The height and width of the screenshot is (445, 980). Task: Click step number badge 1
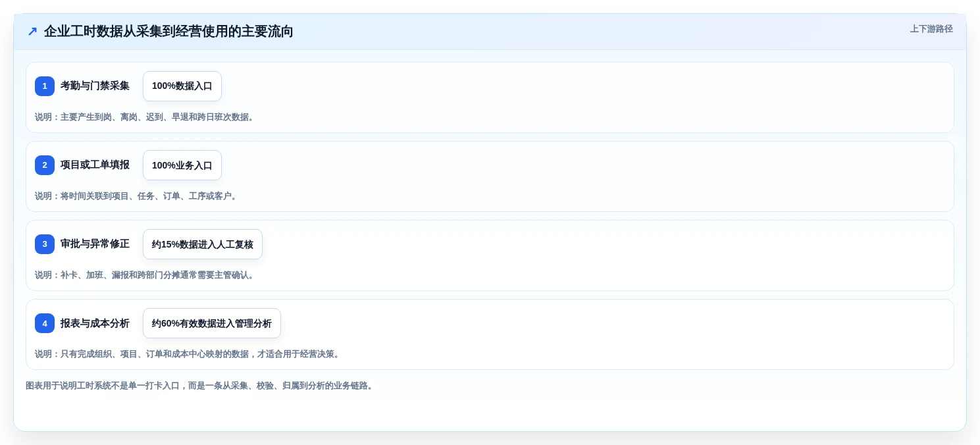point(45,86)
